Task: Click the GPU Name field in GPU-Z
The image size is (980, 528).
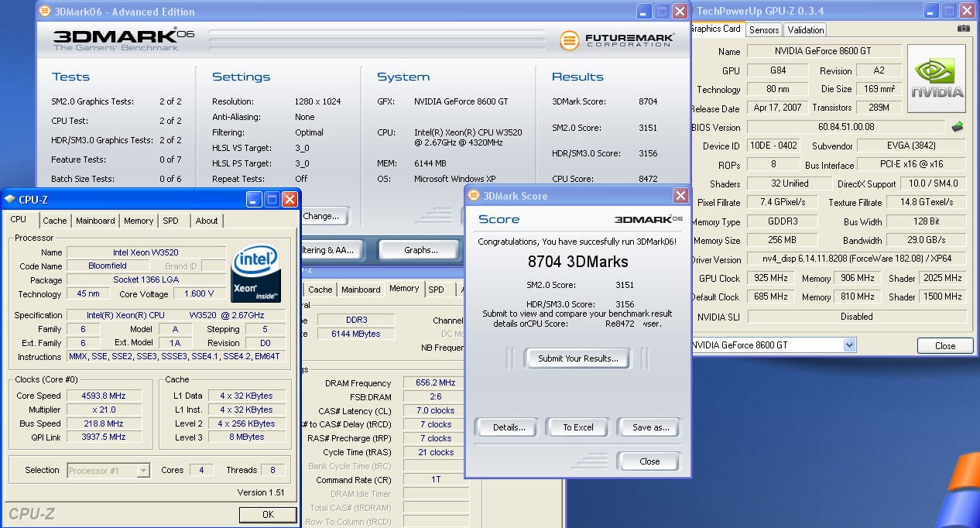Action: point(824,51)
